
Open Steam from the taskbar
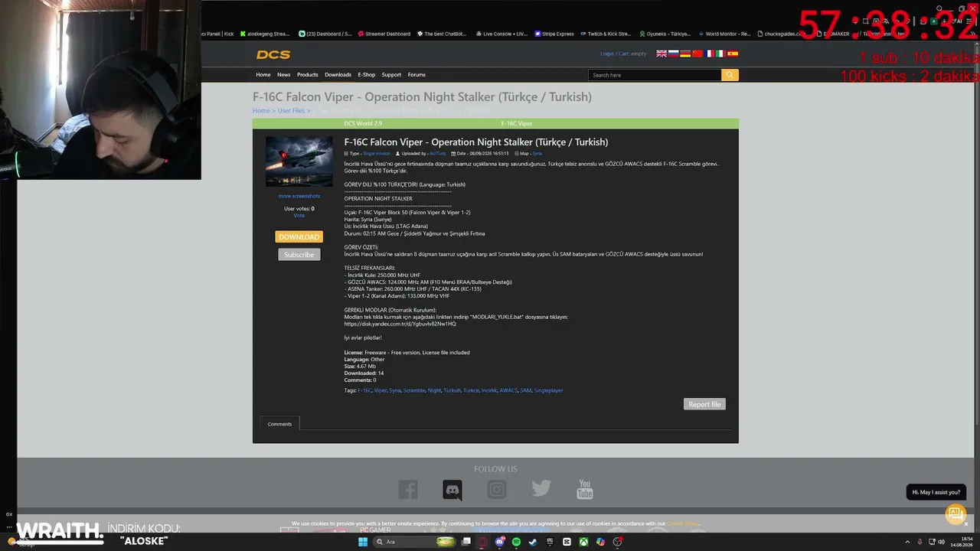tap(533, 542)
